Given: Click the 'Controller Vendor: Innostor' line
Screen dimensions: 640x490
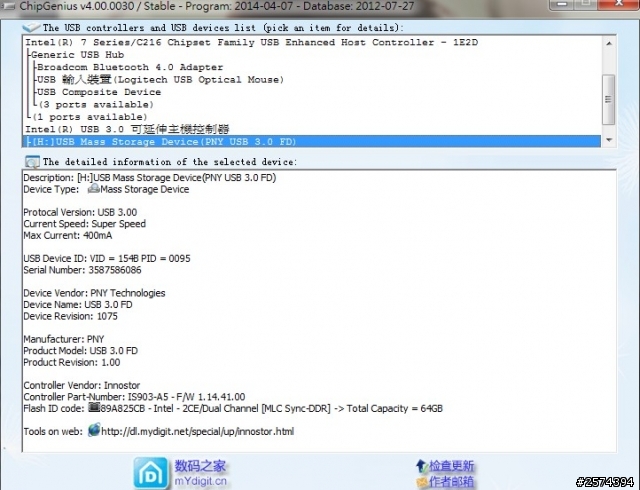Looking at the screenshot, I should (82, 385).
